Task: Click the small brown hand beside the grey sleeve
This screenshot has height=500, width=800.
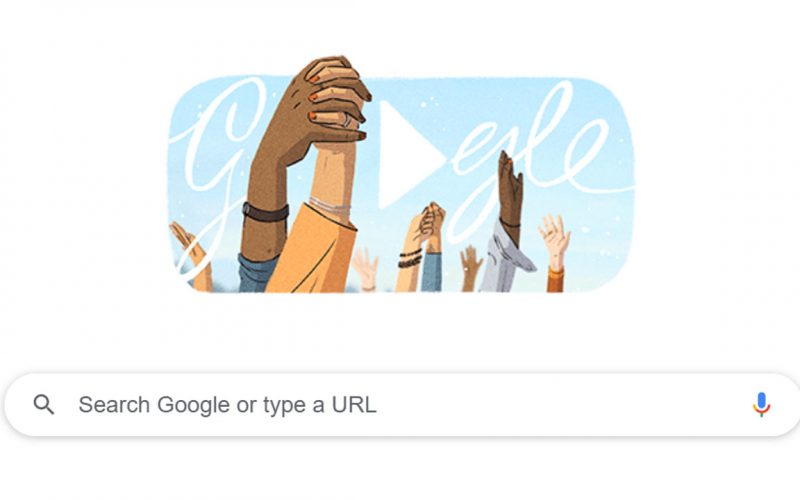Action: coord(470,266)
